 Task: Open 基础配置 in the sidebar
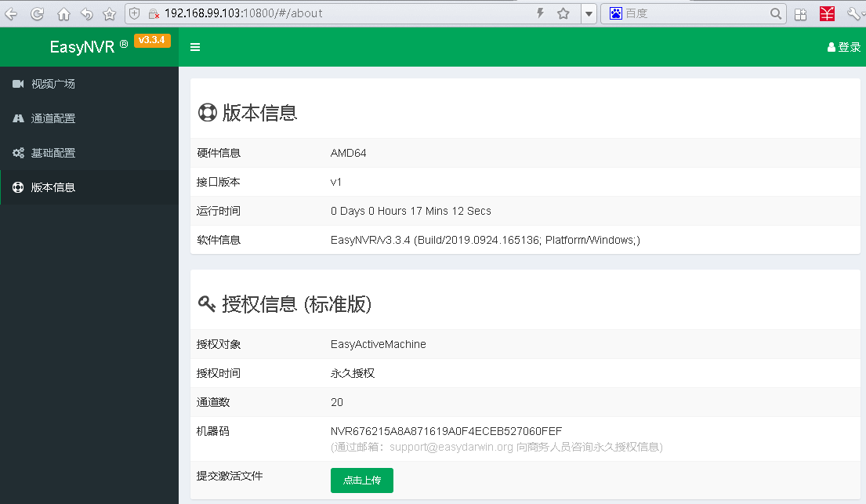pos(89,153)
